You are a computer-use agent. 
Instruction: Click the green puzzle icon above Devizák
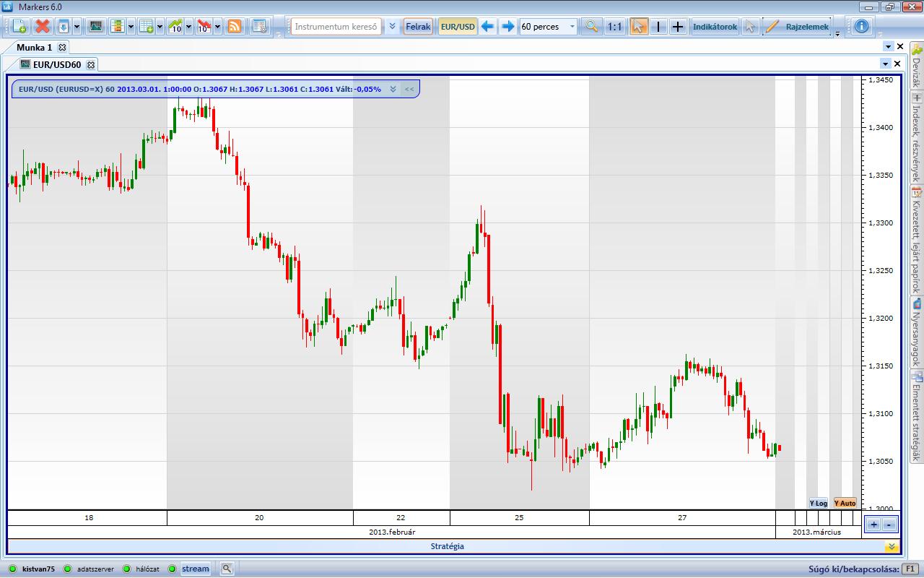tap(917, 49)
